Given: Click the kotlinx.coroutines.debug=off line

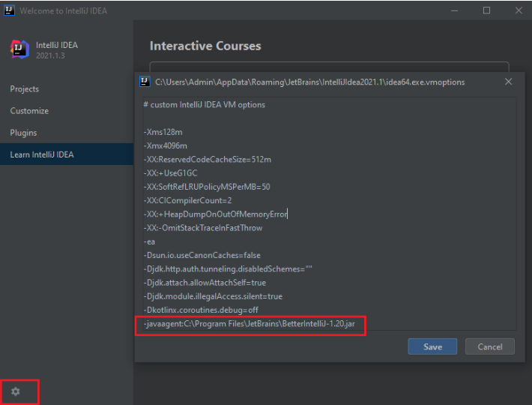Looking at the screenshot, I should tap(201, 310).
